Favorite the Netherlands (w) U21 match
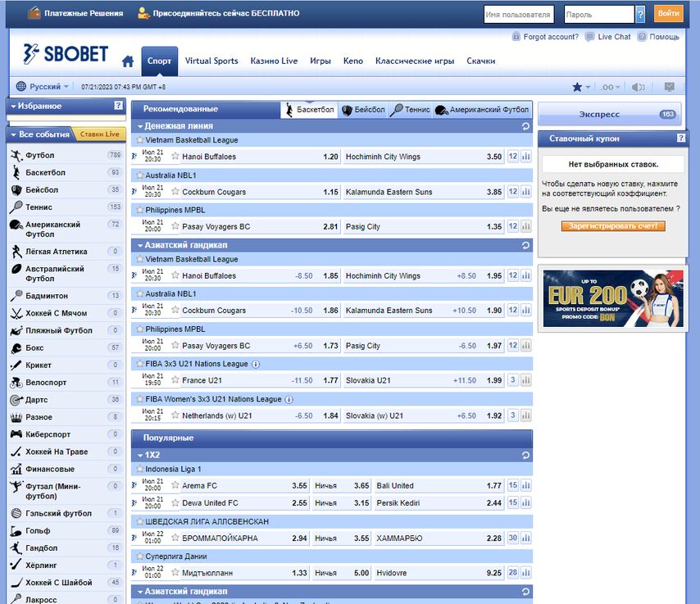The width and height of the screenshot is (700, 604). [x=175, y=416]
